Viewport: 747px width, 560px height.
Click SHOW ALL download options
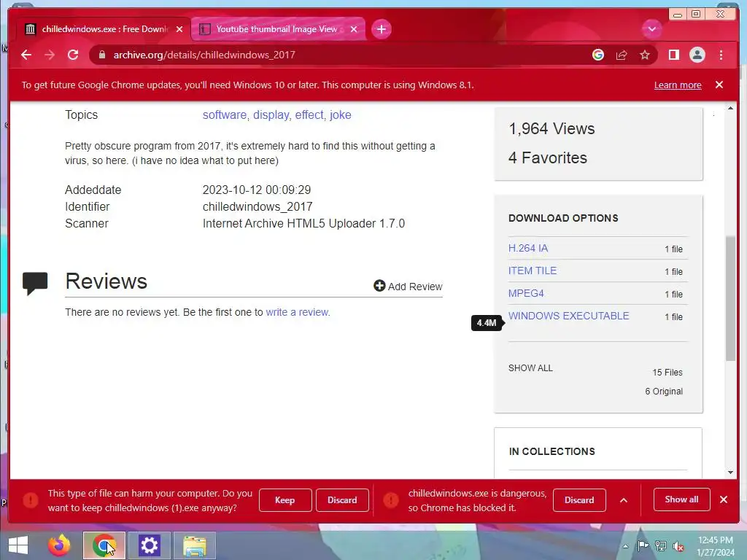coord(530,368)
